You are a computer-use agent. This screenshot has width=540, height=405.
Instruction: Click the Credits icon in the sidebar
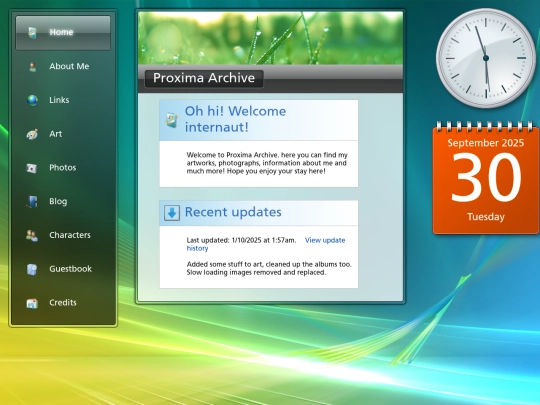pyautogui.click(x=32, y=303)
